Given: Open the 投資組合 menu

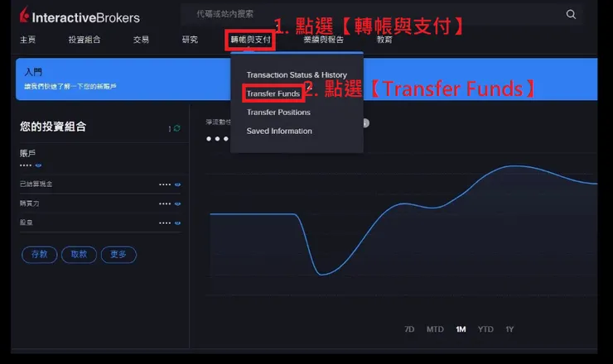Looking at the screenshot, I should 84,40.
